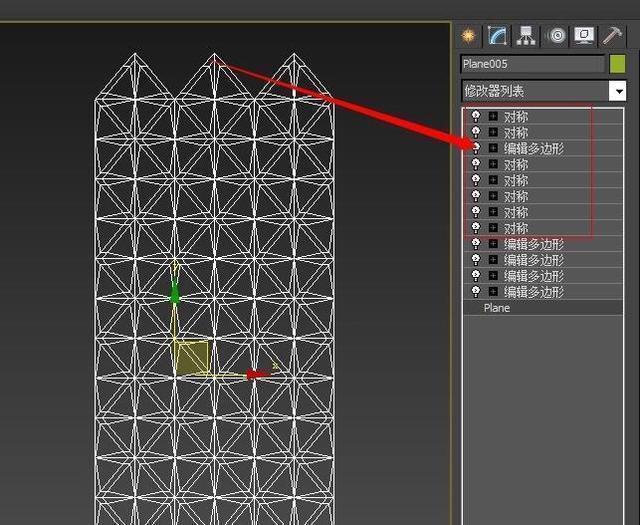Open the Utilities hammer tab
The height and width of the screenshot is (525, 640).
coord(613,36)
